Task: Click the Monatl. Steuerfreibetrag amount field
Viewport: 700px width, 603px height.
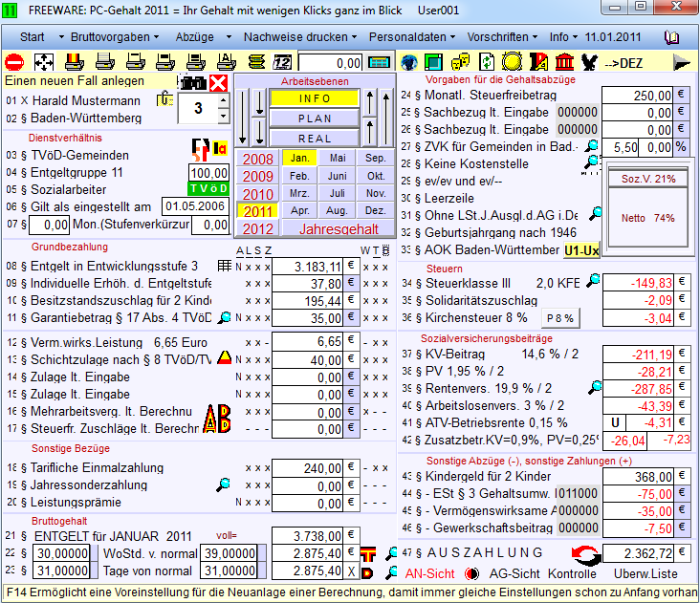Action: tap(638, 96)
